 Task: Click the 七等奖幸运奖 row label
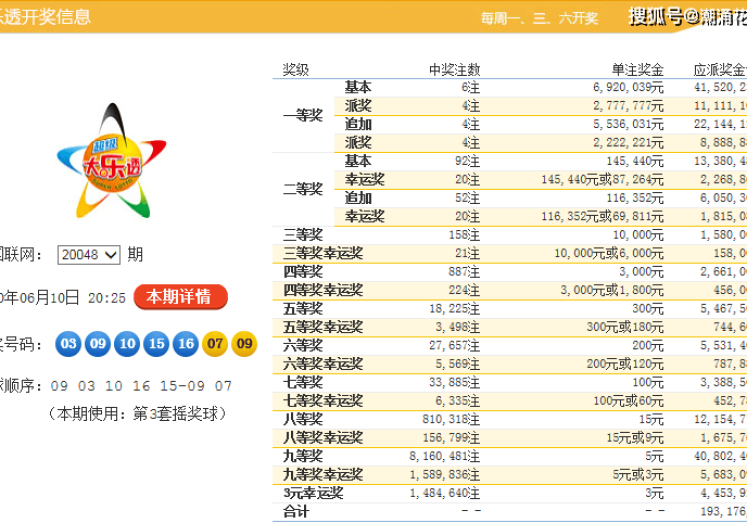323,401
